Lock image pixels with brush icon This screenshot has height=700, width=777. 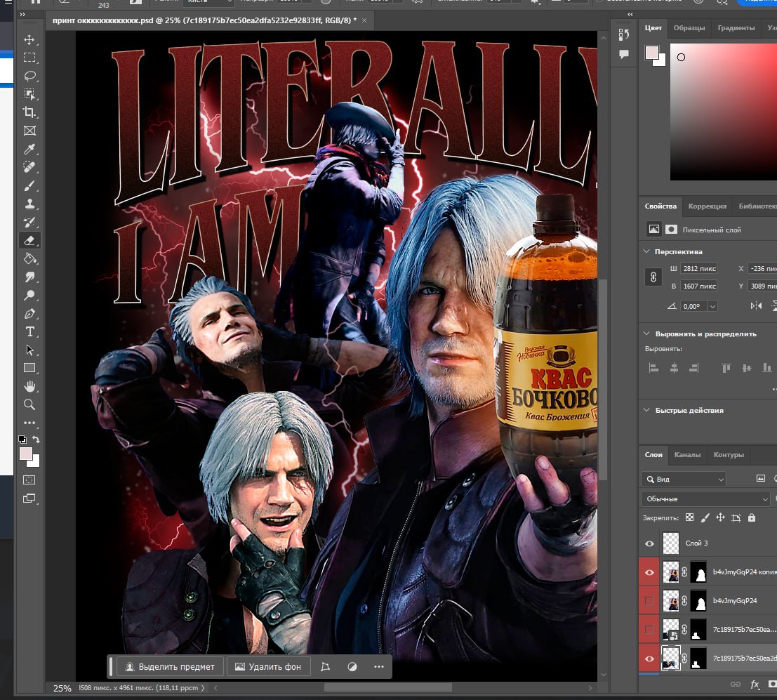pyautogui.click(x=705, y=517)
